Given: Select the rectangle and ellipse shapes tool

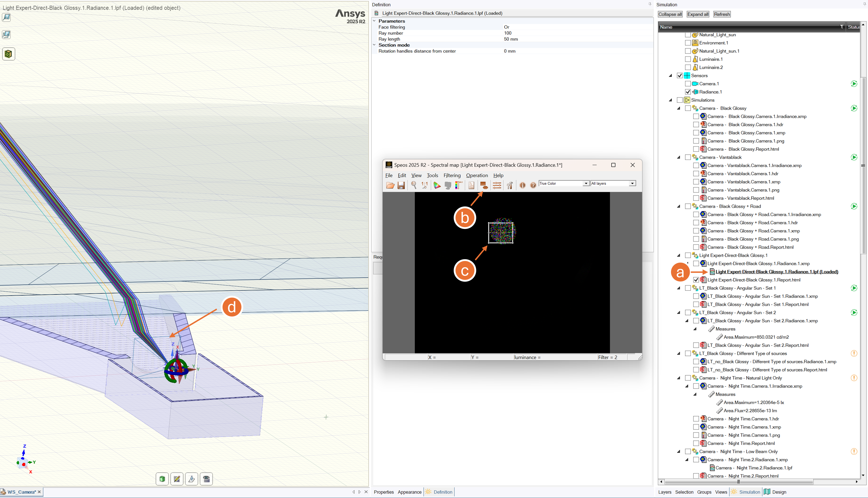Looking at the screenshot, I should (x=484, y=185).
